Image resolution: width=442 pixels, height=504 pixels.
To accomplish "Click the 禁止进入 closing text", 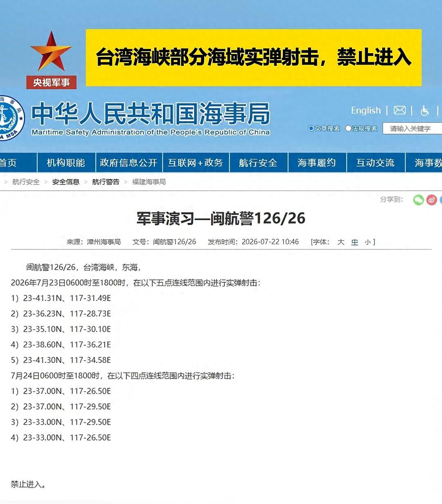I will pos(28,484).
